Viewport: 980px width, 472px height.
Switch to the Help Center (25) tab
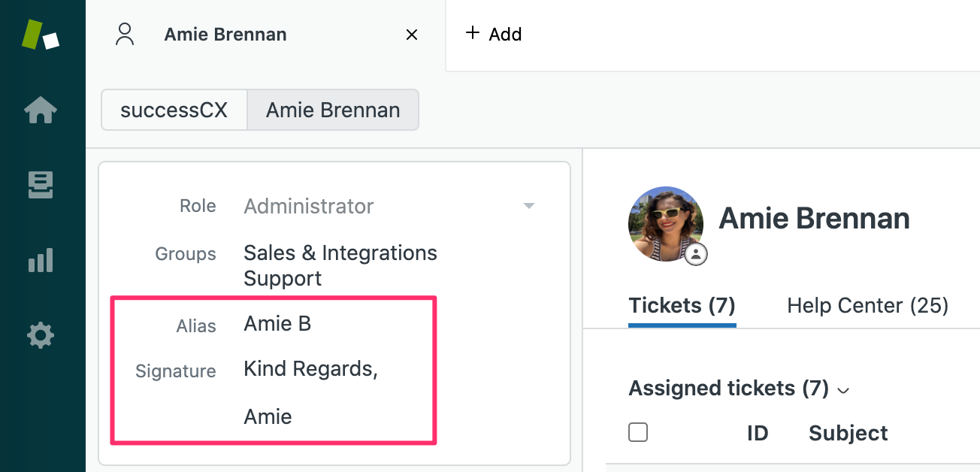pos(867,306)
